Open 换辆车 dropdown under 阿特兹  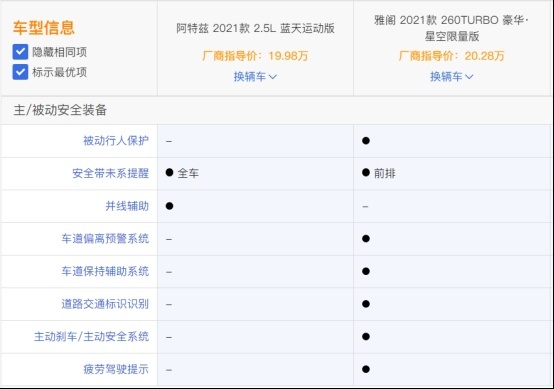pos(255,76)
